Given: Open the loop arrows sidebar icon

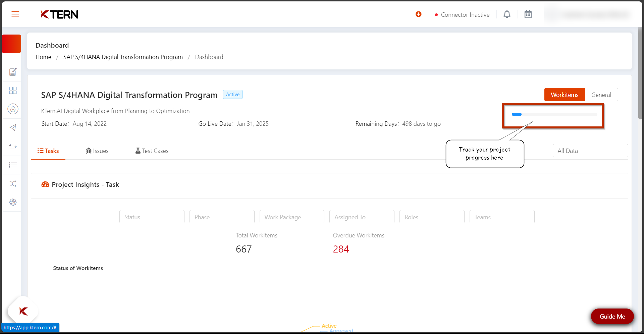Looking at the screenshot, I should pyautogui.click(x=13, y=146).
